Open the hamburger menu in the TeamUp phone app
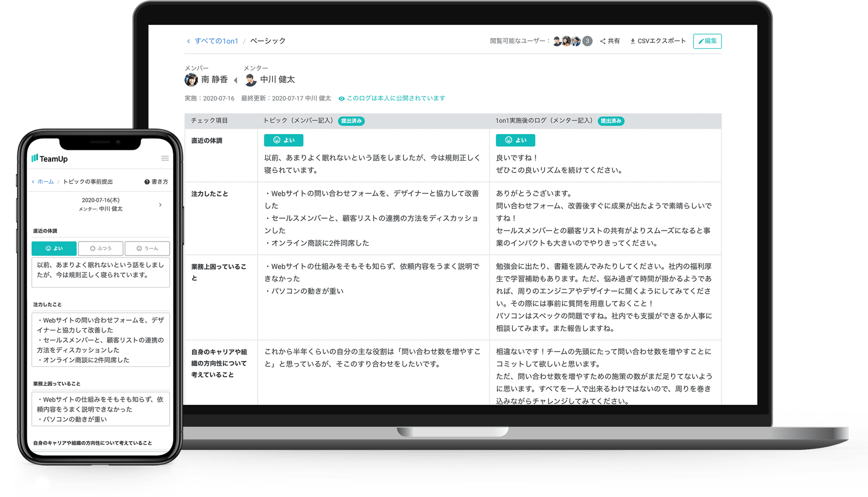This screenshot has width=868, height=497. [x=165, y=158]
